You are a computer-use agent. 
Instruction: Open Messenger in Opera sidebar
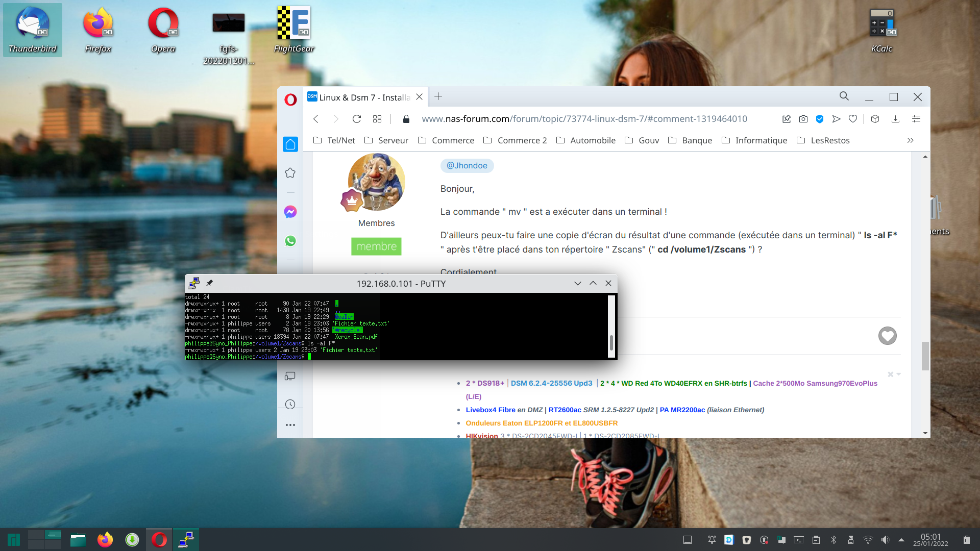click(x=290, y=212)
